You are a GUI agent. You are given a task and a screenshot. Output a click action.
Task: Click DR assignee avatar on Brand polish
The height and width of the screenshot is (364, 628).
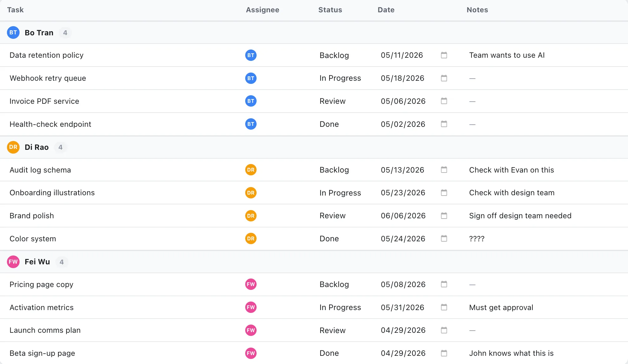click(x=251, y=216)
